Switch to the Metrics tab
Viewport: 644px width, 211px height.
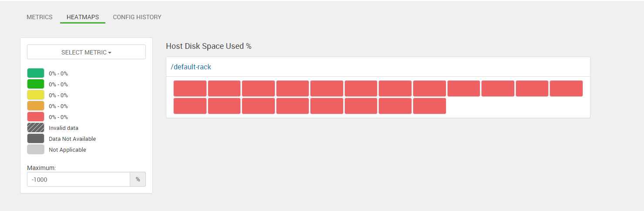40,17
